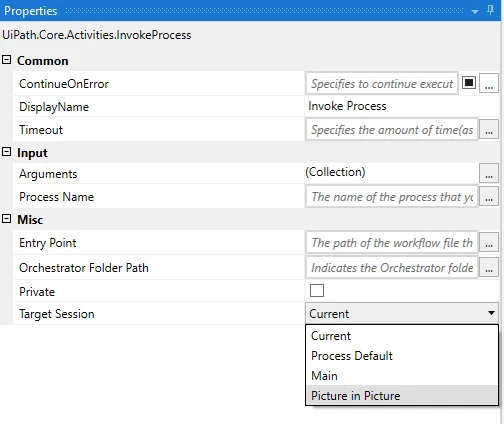Select the Process Name property label
The image size is (504, 424).
pyautogui.click(x=56, y=197)
